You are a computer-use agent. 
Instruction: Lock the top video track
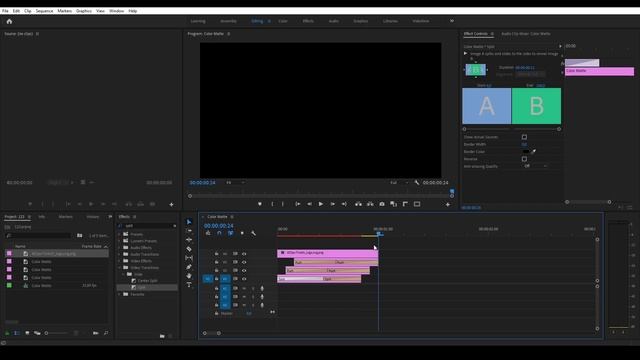(216, 254)
